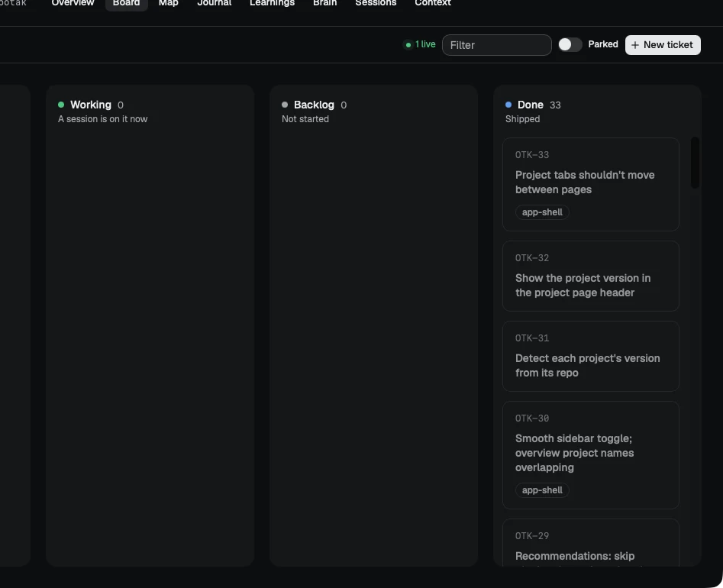Screen dimensions: 723x588
Task: Click the "Shipped" subtitle
Action: 522,119
